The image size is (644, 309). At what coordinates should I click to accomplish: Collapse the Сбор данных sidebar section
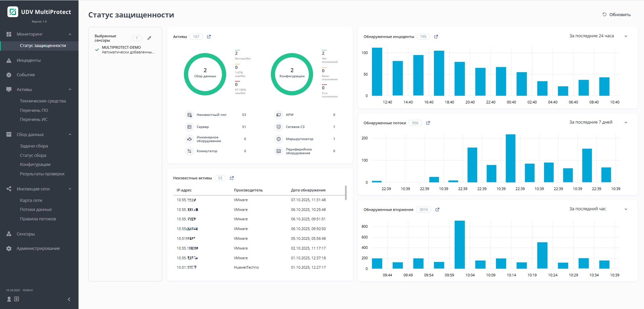[x=70, y=135]
